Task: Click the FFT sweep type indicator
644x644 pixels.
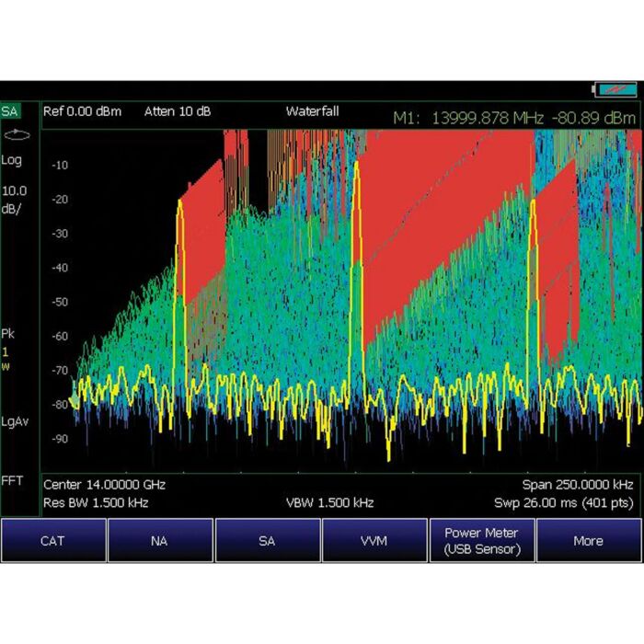Action: pyautogui.click(x=12, y=479)
